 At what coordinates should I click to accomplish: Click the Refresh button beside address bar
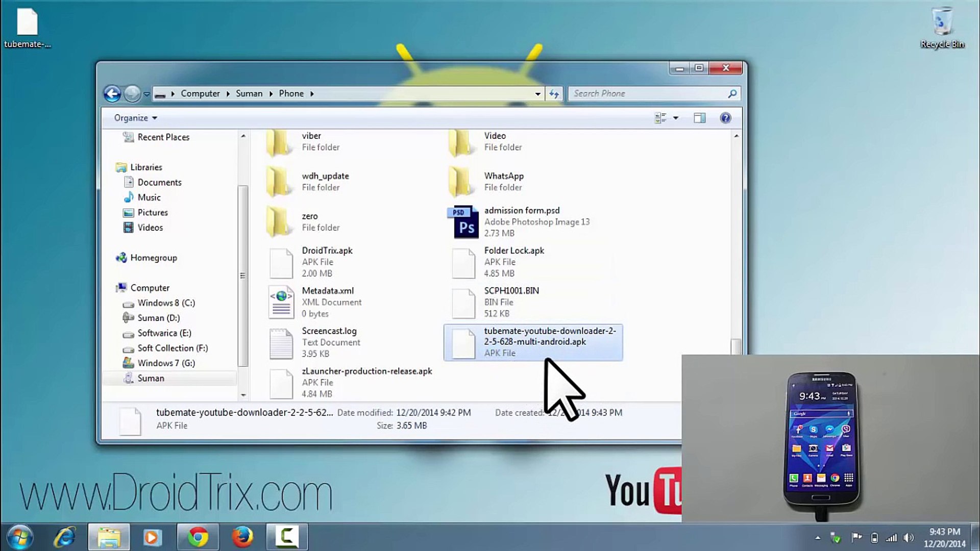[x=554, y=94]
